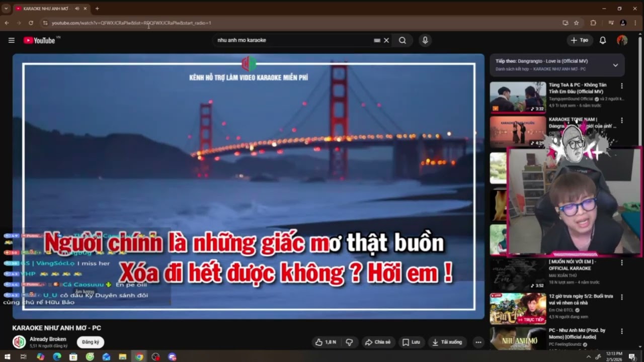Dislike the video with thumbs-down
The image size is (644, 362).
point(349,342)
